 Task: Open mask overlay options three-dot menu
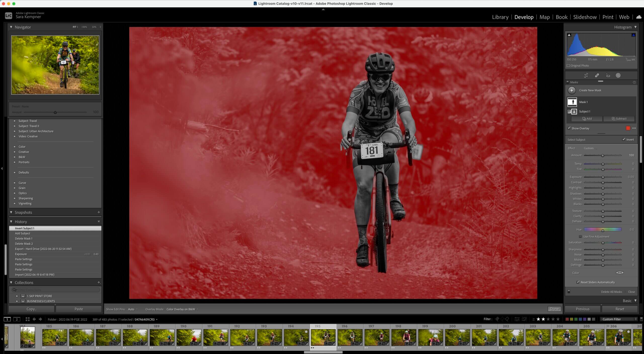(x=634, y=128)
